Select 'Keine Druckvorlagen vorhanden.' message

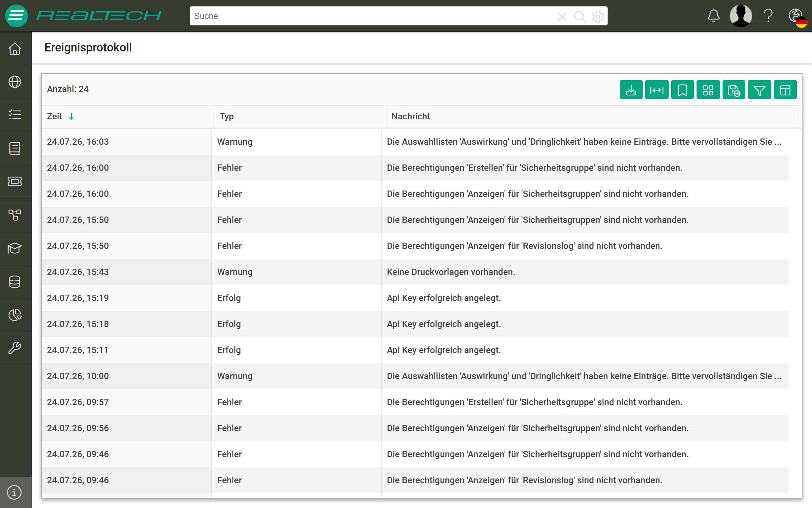pos(451,272)
